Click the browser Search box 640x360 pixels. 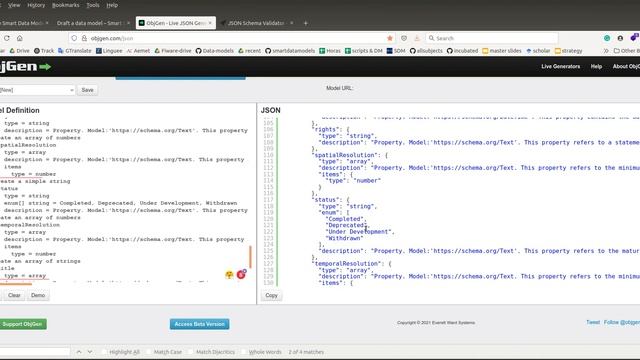coord(492,38)
